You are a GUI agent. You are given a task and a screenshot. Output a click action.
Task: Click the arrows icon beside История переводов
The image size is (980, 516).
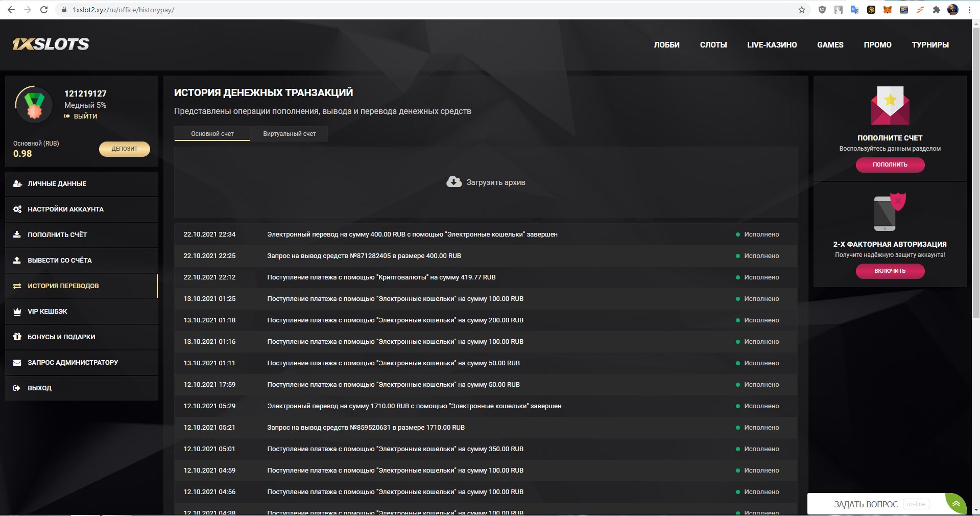coord(17,286)
